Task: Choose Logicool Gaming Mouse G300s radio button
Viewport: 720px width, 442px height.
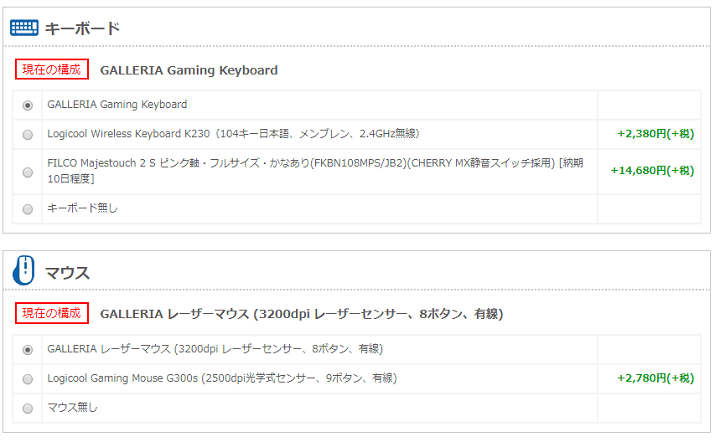Action: pos(28,379)
